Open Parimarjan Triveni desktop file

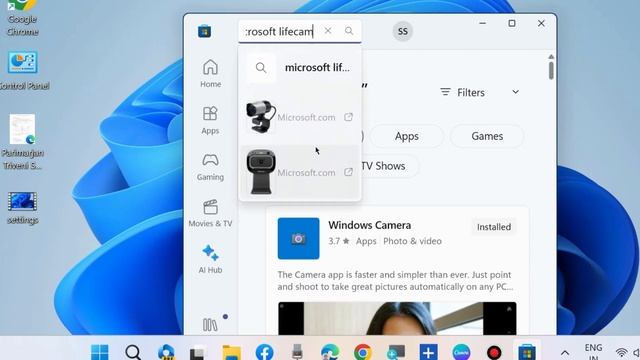[22, 142]
